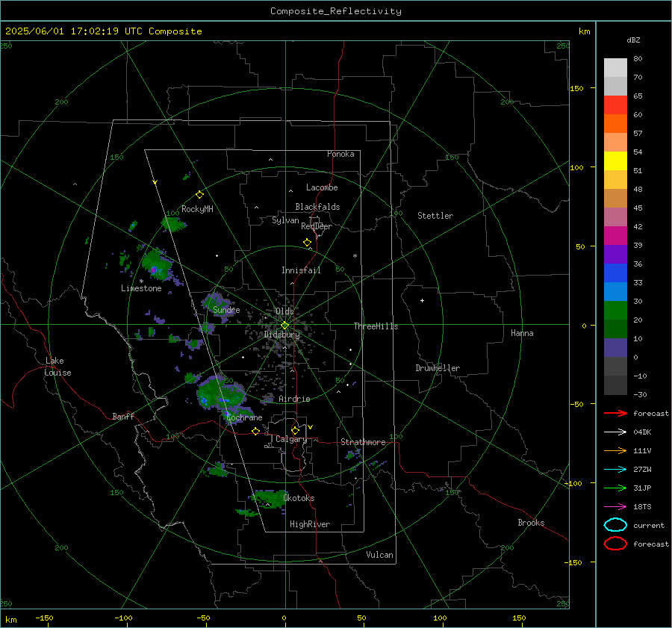Select the indigo 0-10 dBZ swatch
The width and height of the screenshot is (672, 628).
click(615, 348)
